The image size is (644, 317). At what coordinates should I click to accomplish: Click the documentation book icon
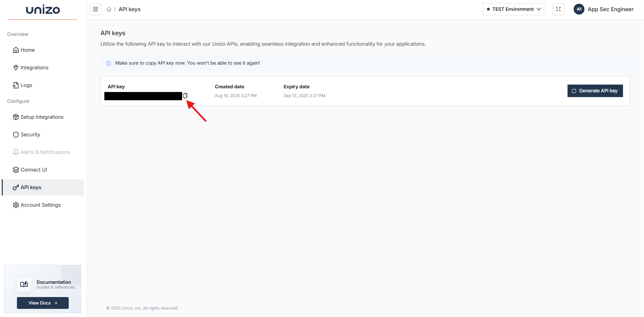click(24, 284)
